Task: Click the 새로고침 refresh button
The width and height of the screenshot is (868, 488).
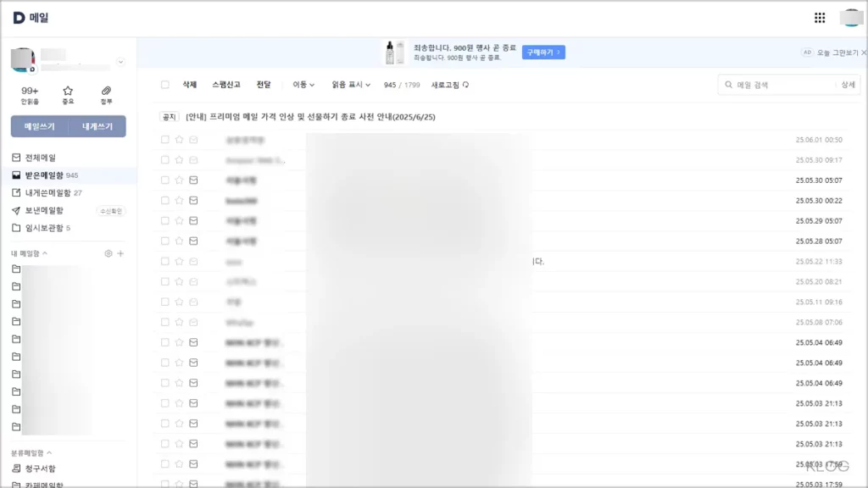Action: click(x=450, y=85)
